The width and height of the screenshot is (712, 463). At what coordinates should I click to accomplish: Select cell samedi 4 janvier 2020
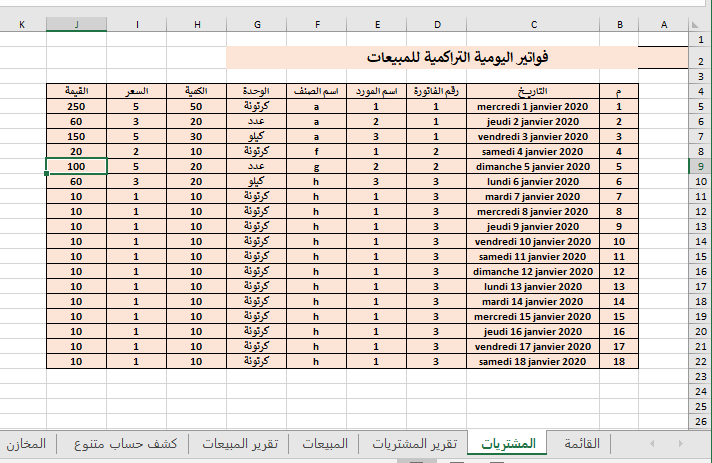533,152
